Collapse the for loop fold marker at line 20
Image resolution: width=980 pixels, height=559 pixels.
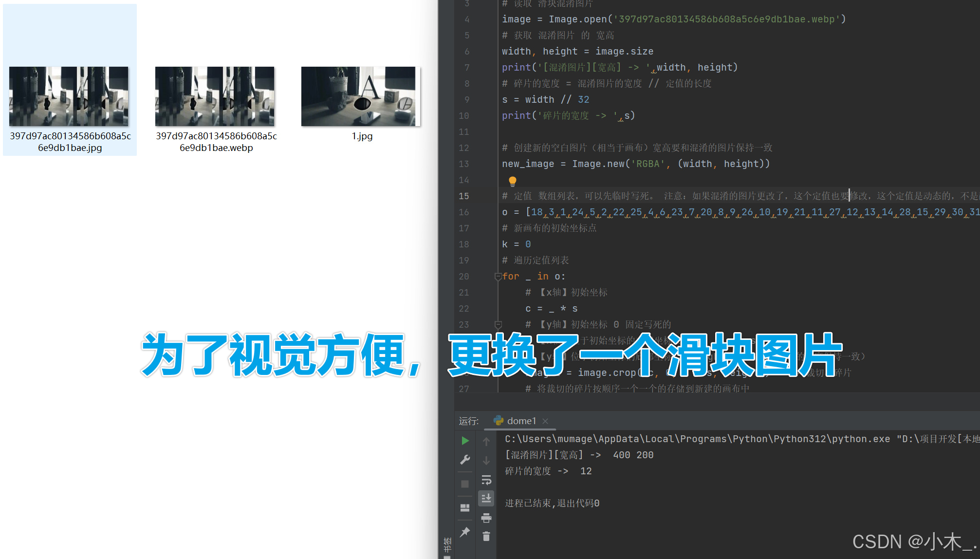(498, 277)
